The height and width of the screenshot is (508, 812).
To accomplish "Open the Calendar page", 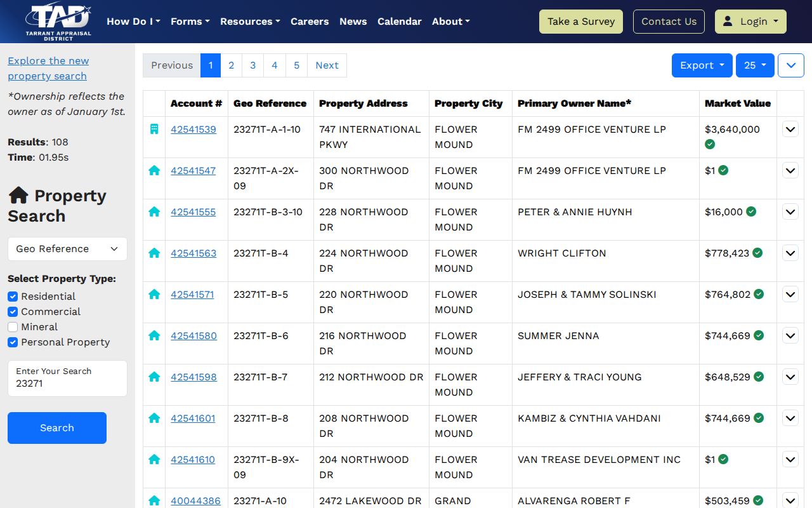I will click(x=400, y=22).
